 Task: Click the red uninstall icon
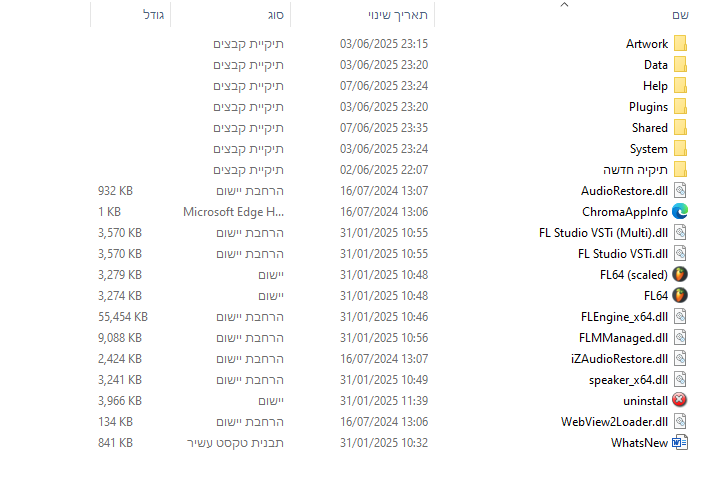(x=680, y=400)
